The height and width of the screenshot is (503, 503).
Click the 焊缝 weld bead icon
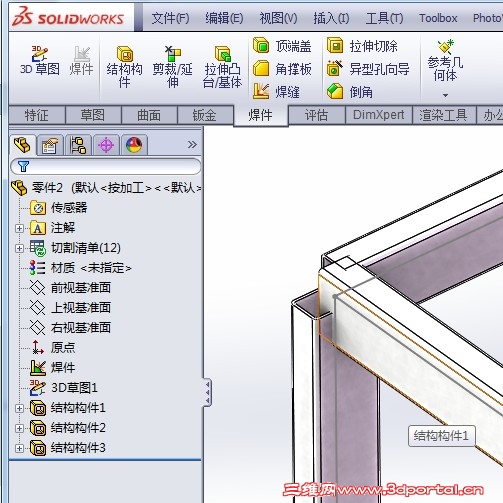[261, 91]
